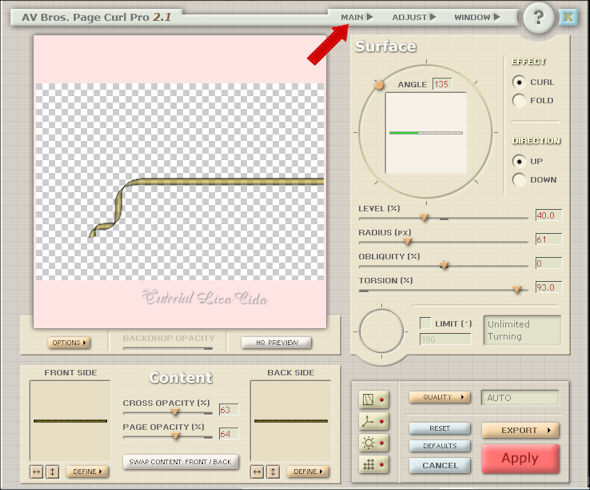Click the Page Opacity slider handle

176,437
